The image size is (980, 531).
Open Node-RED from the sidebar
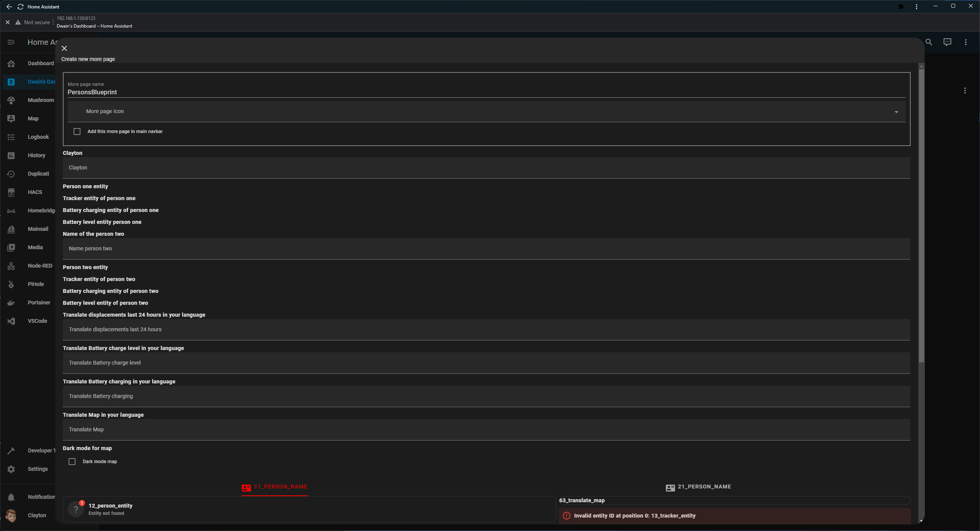[x=40, y=265]
